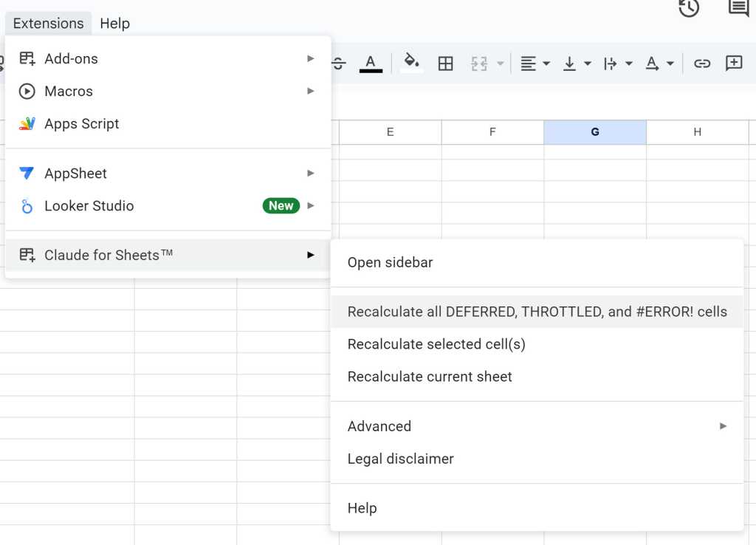Click the Looker Studio icon
Screen dimensions: 756x545
pos(27,206)
